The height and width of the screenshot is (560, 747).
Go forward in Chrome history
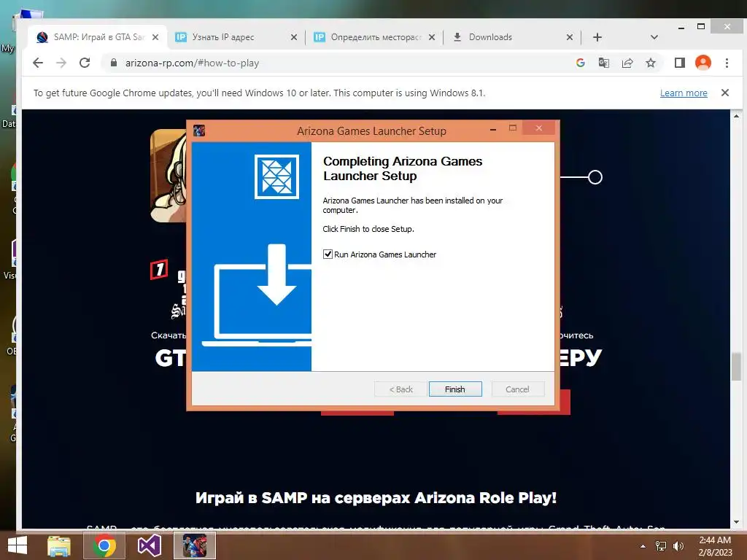[61, 63]
